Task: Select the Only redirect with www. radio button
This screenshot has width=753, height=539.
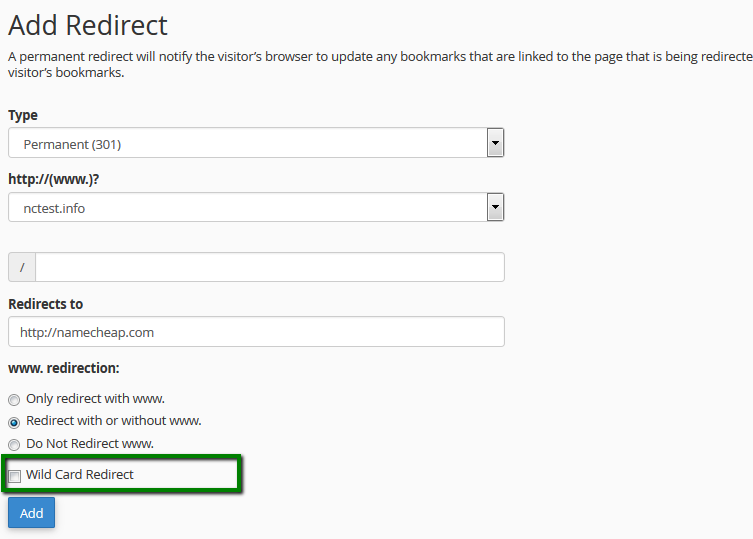Action: [x=14, y=400]
